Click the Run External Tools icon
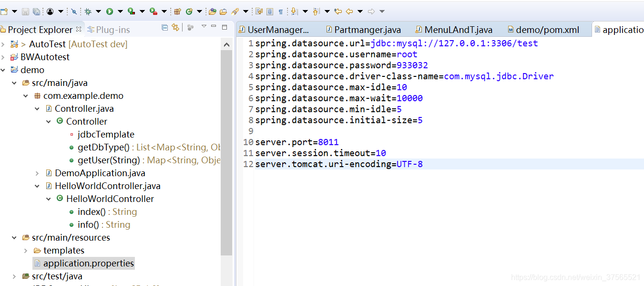The height and width of the screenshot is (286, 644). tap(153, 11)
